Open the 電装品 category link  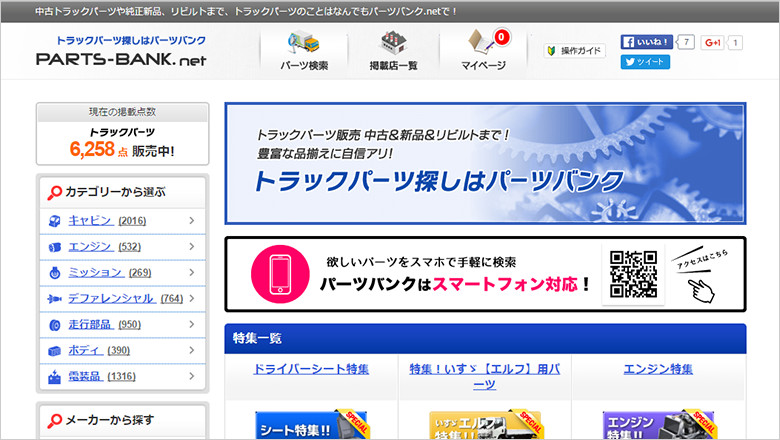point(85,376)
